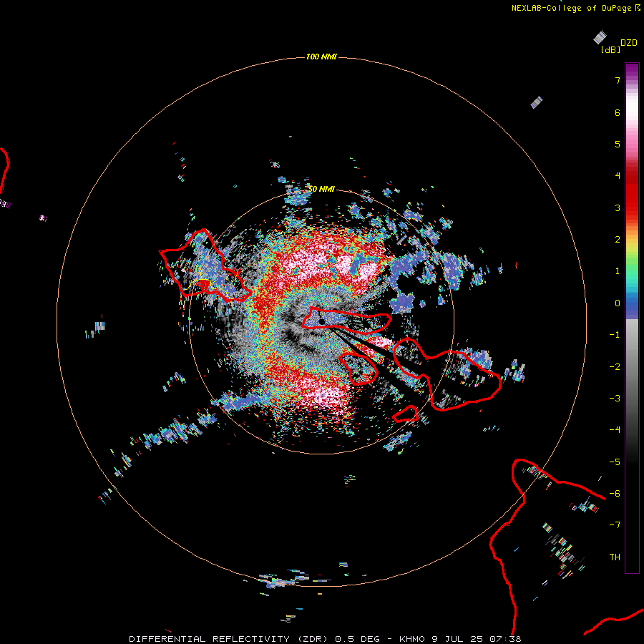
Task: Click the KHMO radar site identifier
Action: 412,639
